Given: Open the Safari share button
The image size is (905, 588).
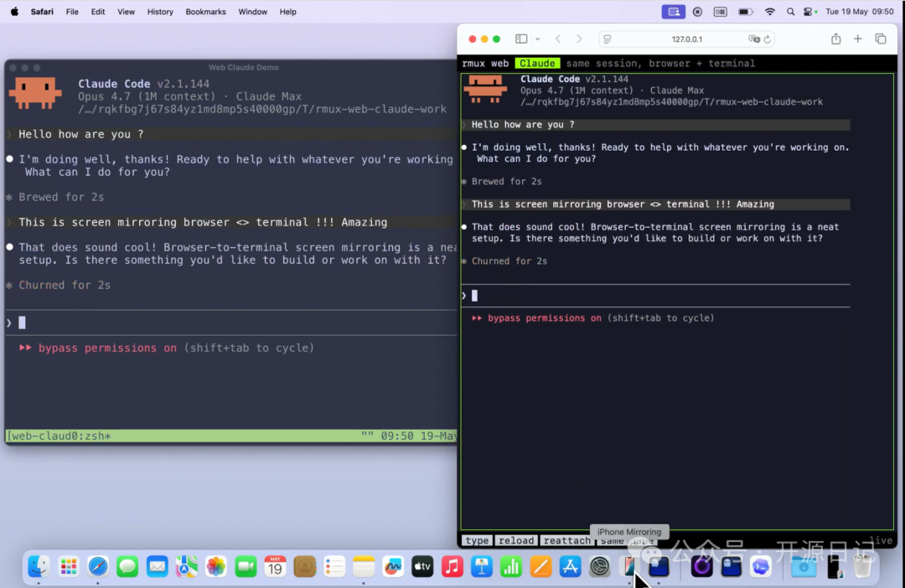Looking at the screenshot, I should coord(835,39).
